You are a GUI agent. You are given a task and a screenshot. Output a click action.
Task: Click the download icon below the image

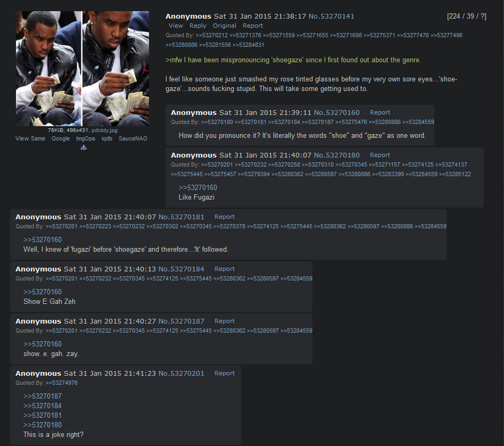pyautogui.click(x=84, y=147)
